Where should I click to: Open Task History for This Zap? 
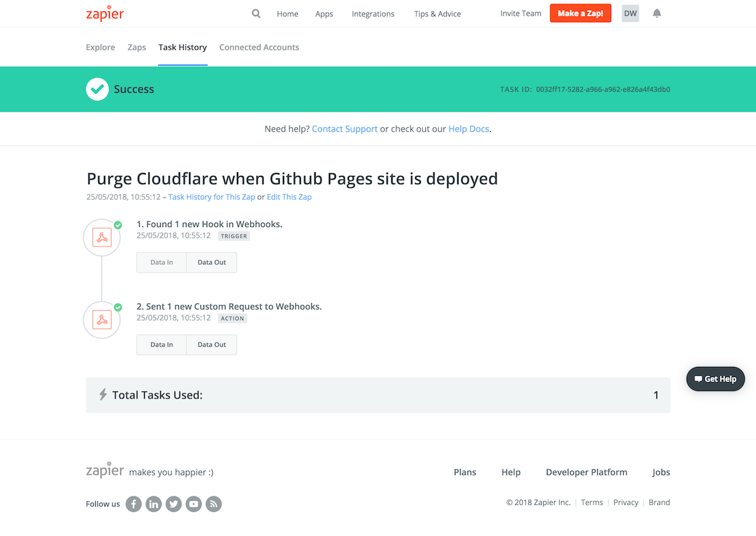(212, 197)
